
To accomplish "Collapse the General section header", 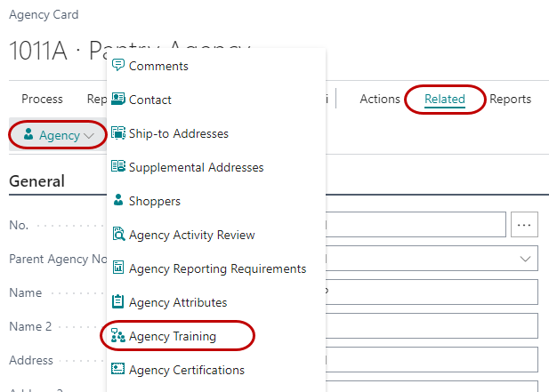I will point(36,181).
